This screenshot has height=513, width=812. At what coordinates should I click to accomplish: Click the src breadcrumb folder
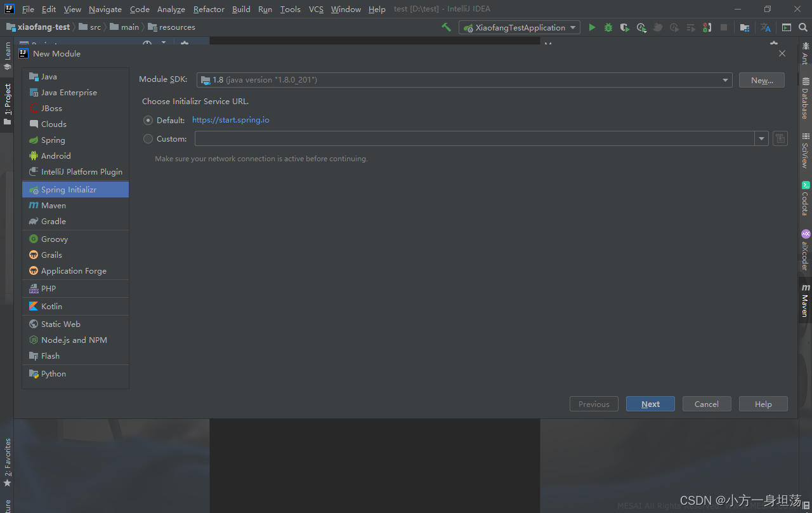coord(89,27)
